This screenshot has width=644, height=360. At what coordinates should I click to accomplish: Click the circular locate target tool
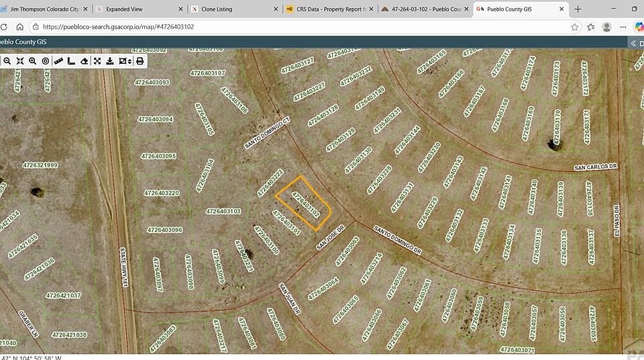[45, 61]
